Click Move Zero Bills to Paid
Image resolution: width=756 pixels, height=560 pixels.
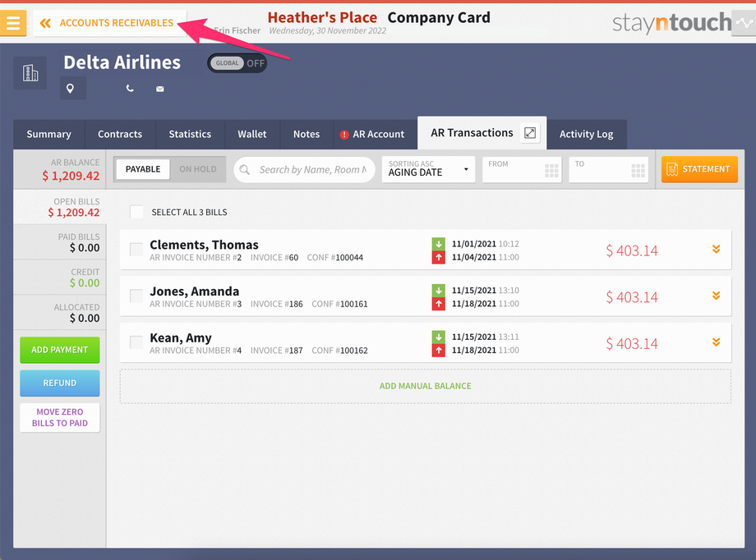click(x=60, y=417)
